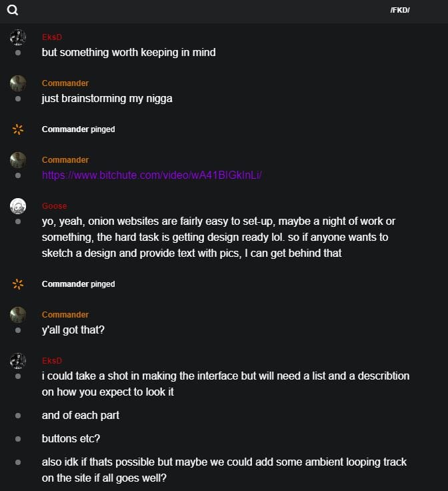The height and width of the screenshot is (491, 448).
Task: Click the Goose username label
Action: click(x=54, y=206)
